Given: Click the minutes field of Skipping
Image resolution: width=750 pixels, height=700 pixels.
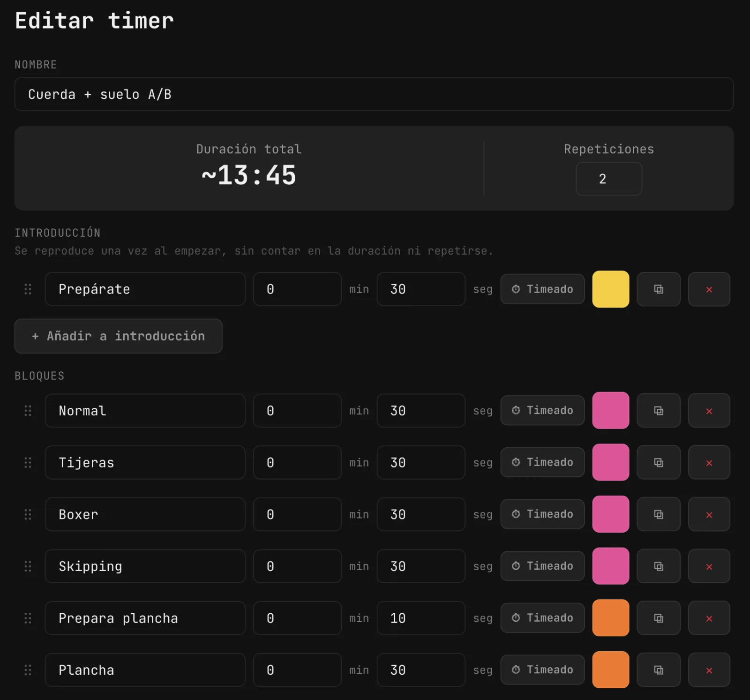Looking at the screenshot, I should click(x=297, y=566).
